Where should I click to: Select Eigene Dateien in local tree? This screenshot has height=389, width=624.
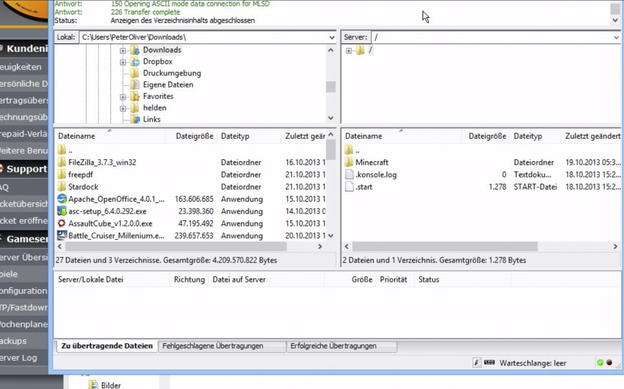tap(168, 85)
